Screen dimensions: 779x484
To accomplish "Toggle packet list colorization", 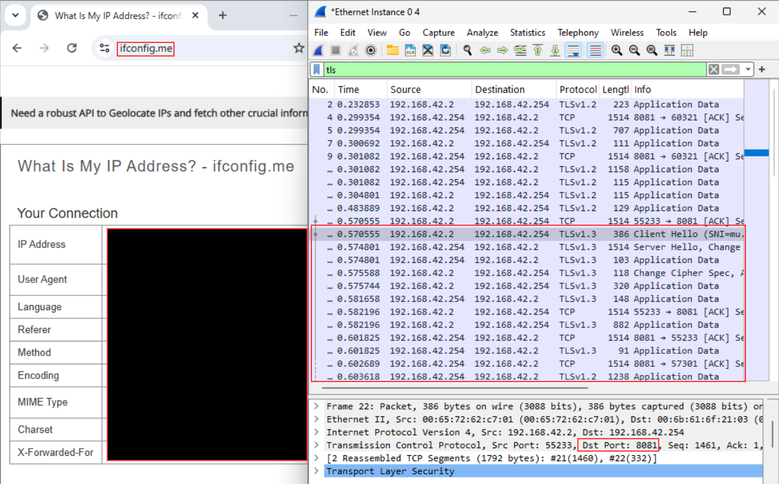I will pos(595,50).
